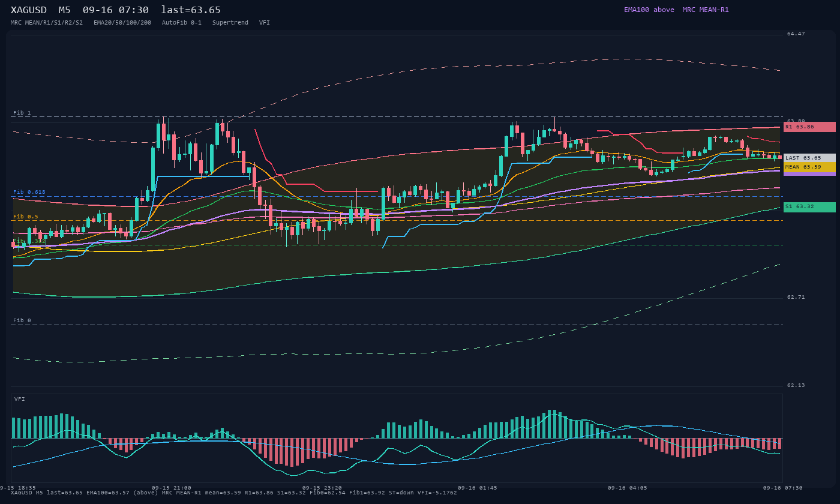Click the last=63.65 header value
The image size is (840, 504).
click(x=191, y=10)
